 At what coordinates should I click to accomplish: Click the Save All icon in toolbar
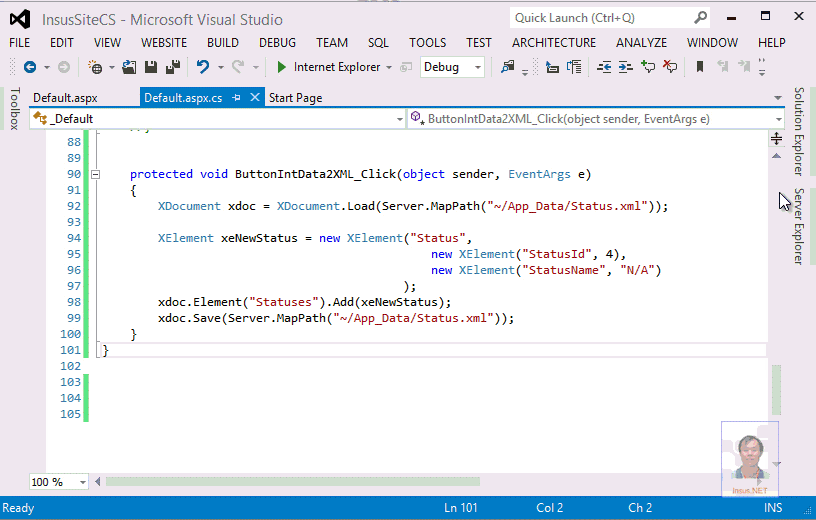[x=171, y=67]
